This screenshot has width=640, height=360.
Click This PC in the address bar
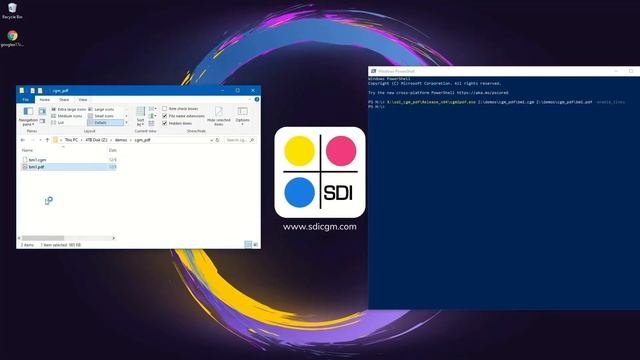[x=71, y=140]
